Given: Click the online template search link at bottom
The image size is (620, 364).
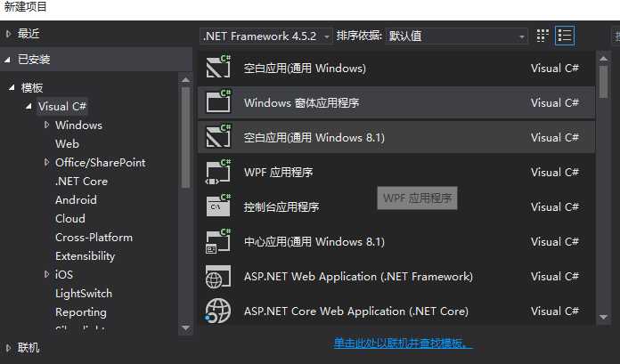Looking at the screenshot, I should pyautogui.click(x=403, y=343).
